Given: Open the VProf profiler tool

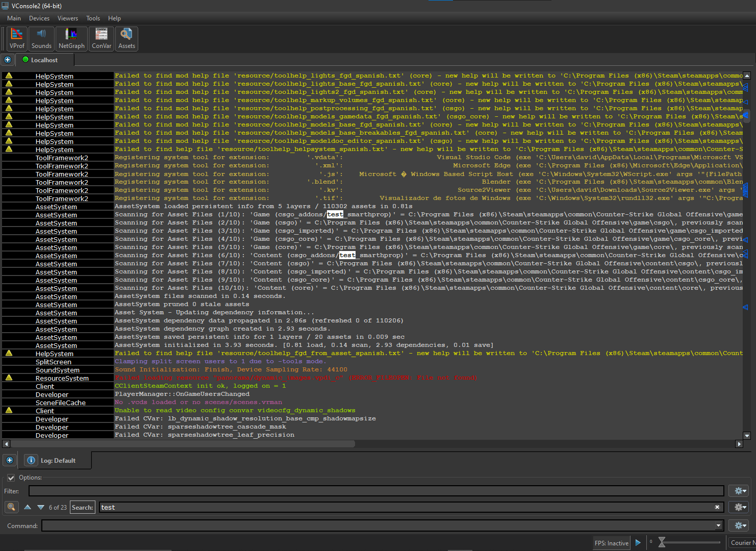Looking at the screenshot, I should [x=17, y=39].
